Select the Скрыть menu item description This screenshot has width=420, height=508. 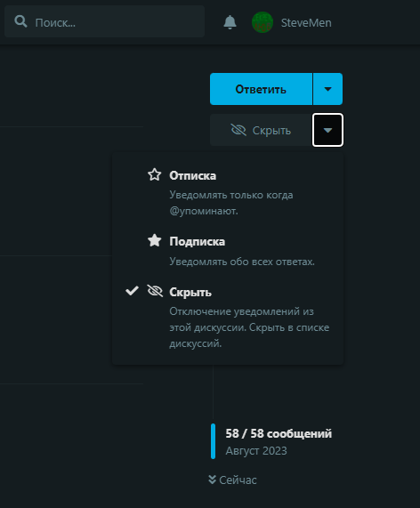(x=249, y=327)
